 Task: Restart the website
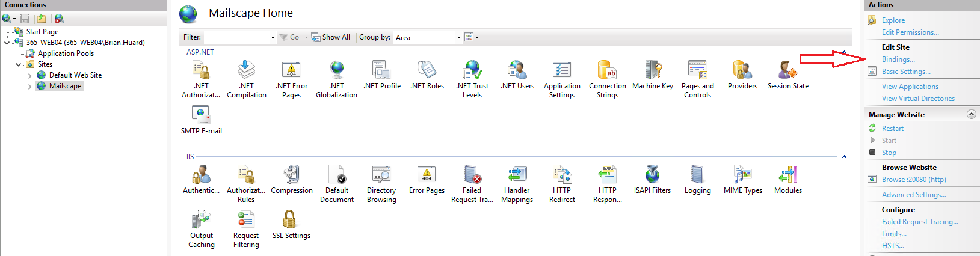pyautogui.click(x=893, y=129)
